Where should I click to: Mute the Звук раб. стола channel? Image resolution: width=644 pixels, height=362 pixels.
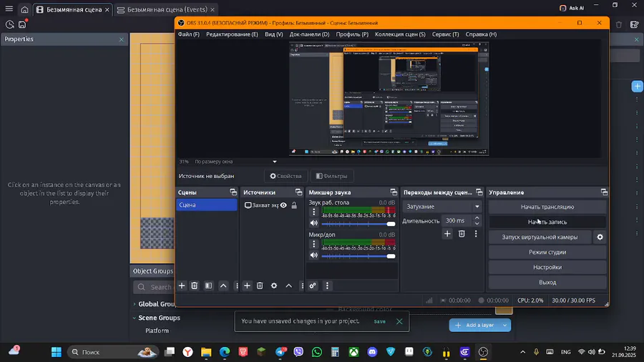coord(314,223)
